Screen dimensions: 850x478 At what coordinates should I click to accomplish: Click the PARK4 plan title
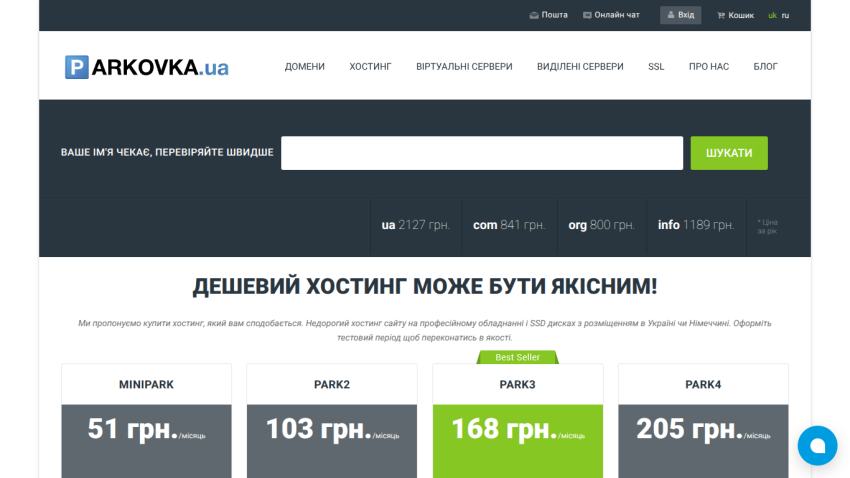pos(703,385)
